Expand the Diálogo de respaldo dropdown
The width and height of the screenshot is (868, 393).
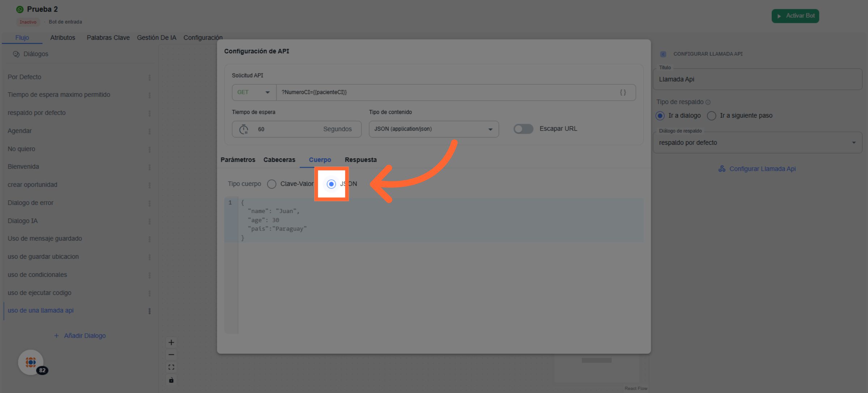[x=757, y=143]
